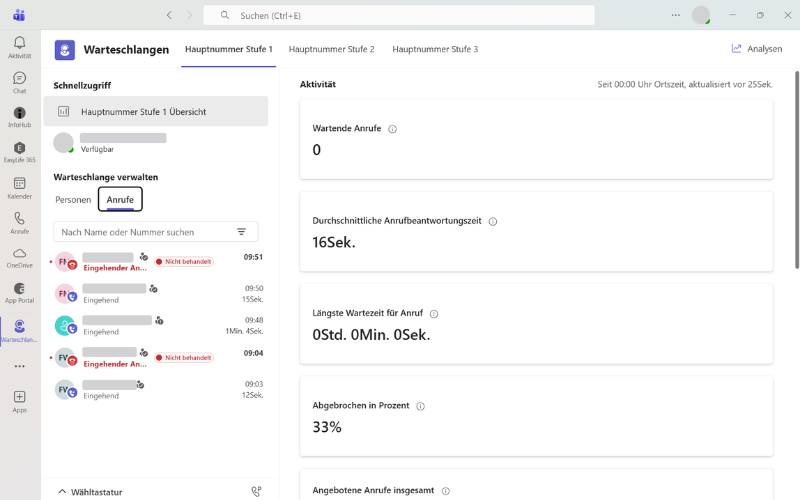Viewport: 800px width, 500px height.
Task: Show info for Wartende Anrufe
Action: 392,129
